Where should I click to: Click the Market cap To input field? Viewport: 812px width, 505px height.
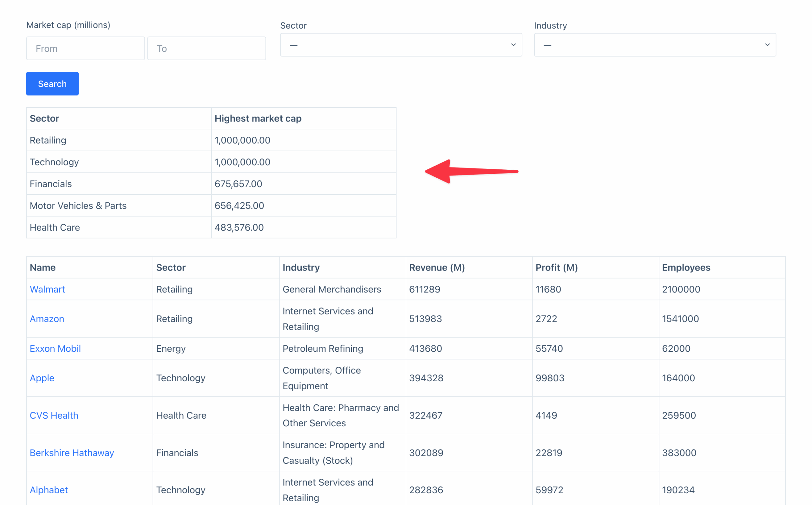pos(206,49)
